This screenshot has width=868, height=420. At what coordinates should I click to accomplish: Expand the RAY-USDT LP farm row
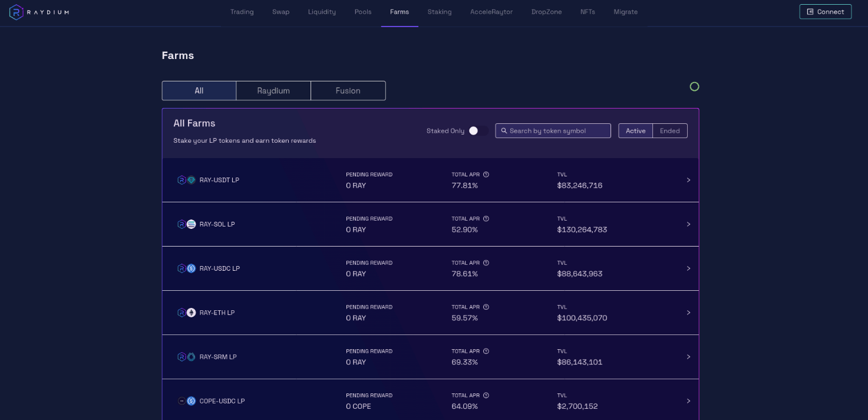[x=688, y=180]
